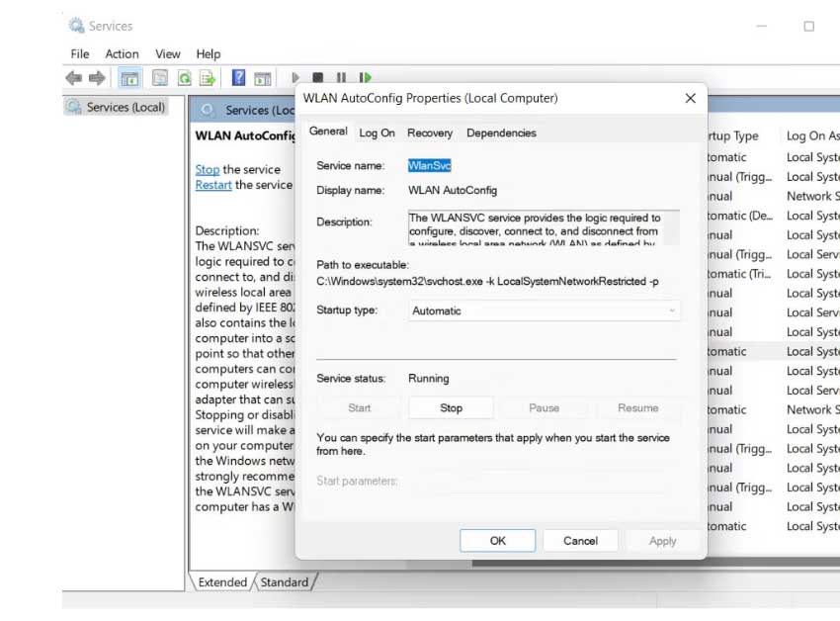This screenshot has height=621, width=840.
Task: Click the green Restart Service toolbar icon
Action: point(366,78)
